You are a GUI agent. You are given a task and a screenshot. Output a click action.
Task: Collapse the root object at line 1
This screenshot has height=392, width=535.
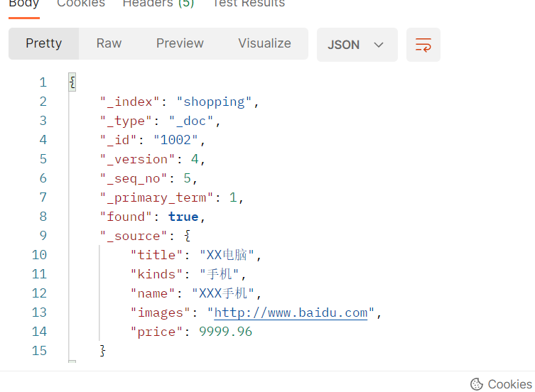tap(72, 82)
